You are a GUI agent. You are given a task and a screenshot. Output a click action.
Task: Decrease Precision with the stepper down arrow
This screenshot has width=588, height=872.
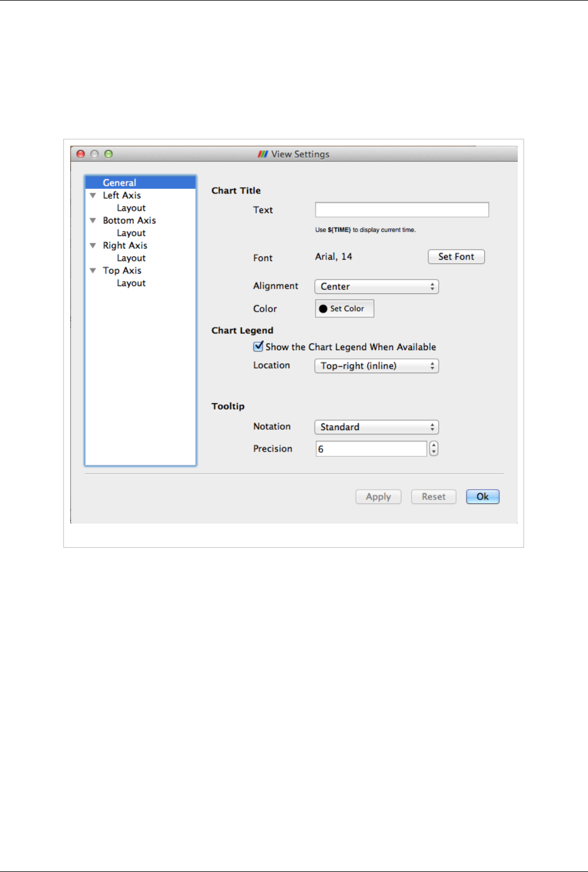pos(434,453)
